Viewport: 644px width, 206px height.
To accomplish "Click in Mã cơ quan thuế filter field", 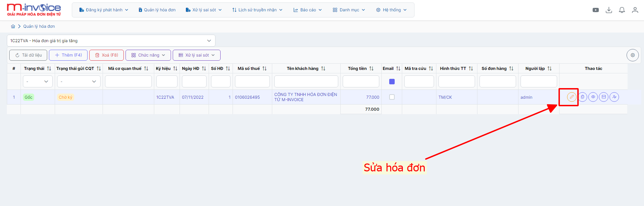I will tap(128, 82).
